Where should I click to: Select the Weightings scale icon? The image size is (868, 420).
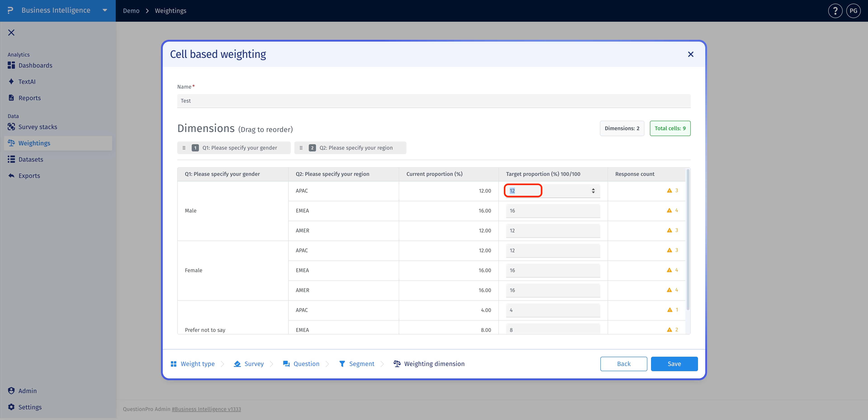click(11, 143)
